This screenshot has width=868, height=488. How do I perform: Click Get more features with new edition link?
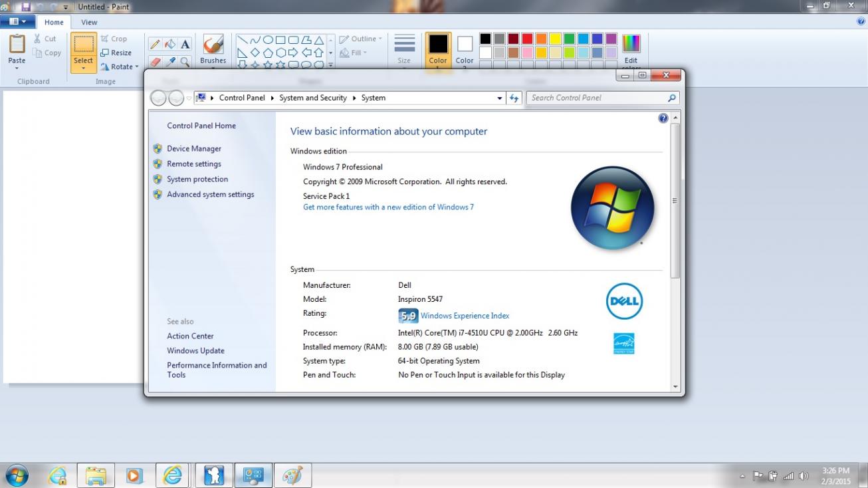tap(388, 207)
